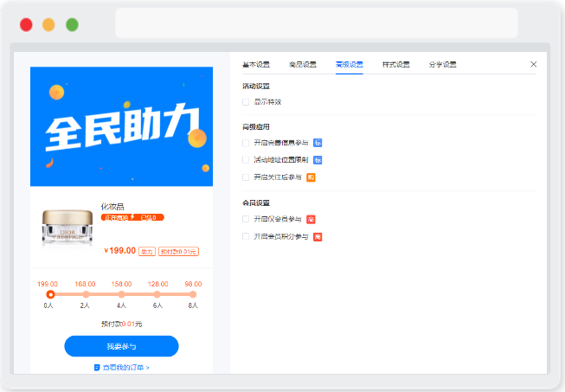Click the 0人 progress marker at 199.00
The height and width of the screenshot is (392, 565).
coord(50,294)
